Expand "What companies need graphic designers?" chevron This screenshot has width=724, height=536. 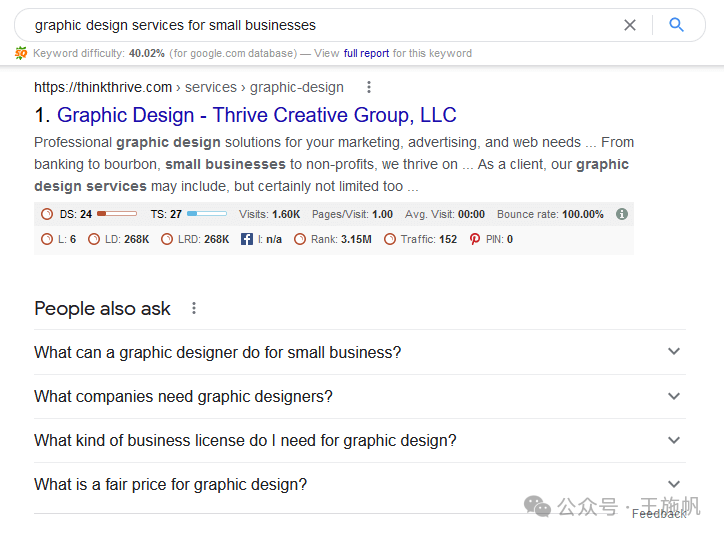tap(674, 396)
